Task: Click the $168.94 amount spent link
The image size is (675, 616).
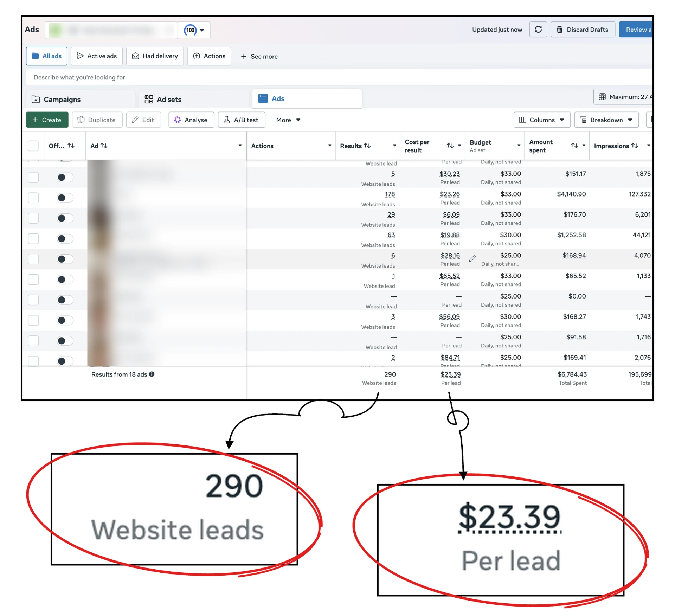Action: click(574, 255)
